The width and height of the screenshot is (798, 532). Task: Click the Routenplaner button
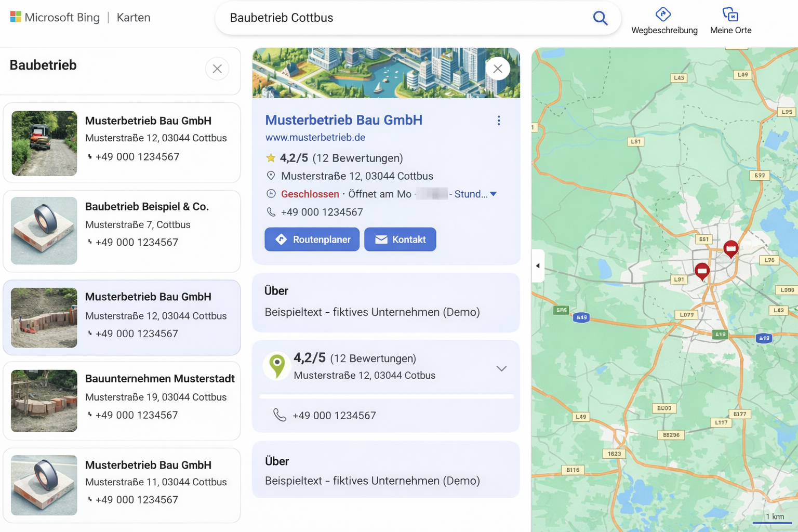[x=312, y=240]
